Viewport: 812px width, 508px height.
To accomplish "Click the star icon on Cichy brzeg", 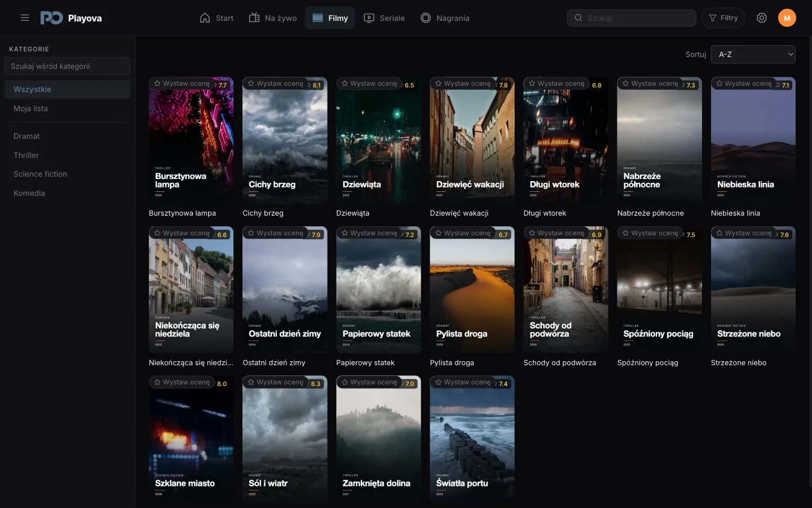I will pos(251,84).
